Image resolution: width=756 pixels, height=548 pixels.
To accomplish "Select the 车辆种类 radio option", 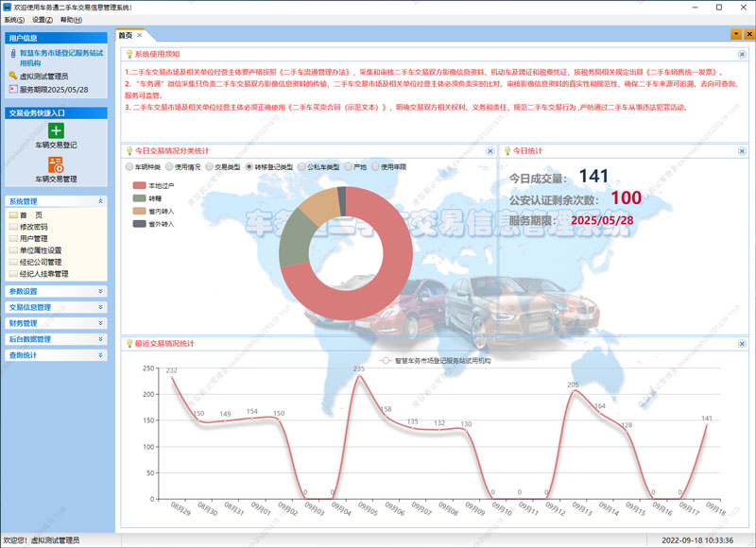I will click(x=129, y=167).
